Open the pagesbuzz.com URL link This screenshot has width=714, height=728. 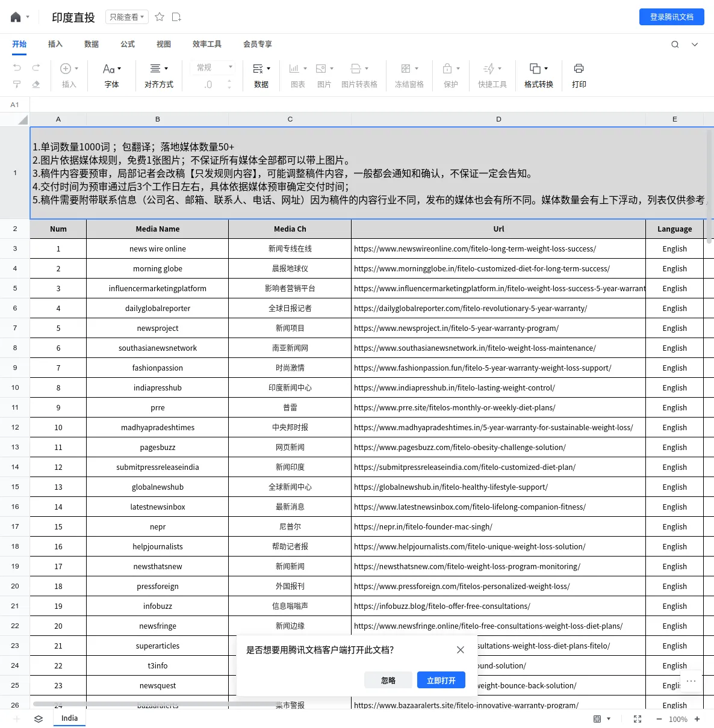(x=460, y=448)
